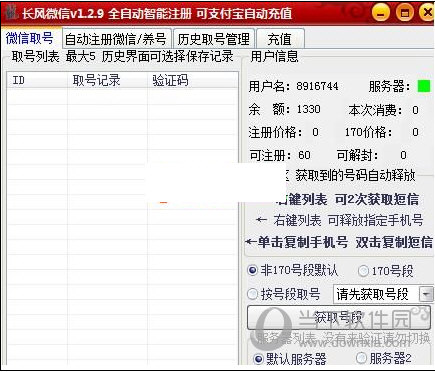Click the ID column header

37,80
